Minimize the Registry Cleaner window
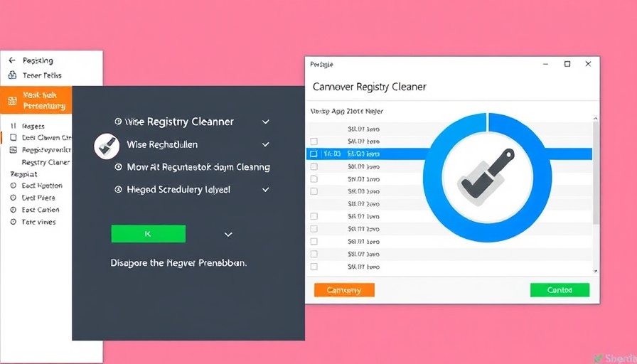 545,64
